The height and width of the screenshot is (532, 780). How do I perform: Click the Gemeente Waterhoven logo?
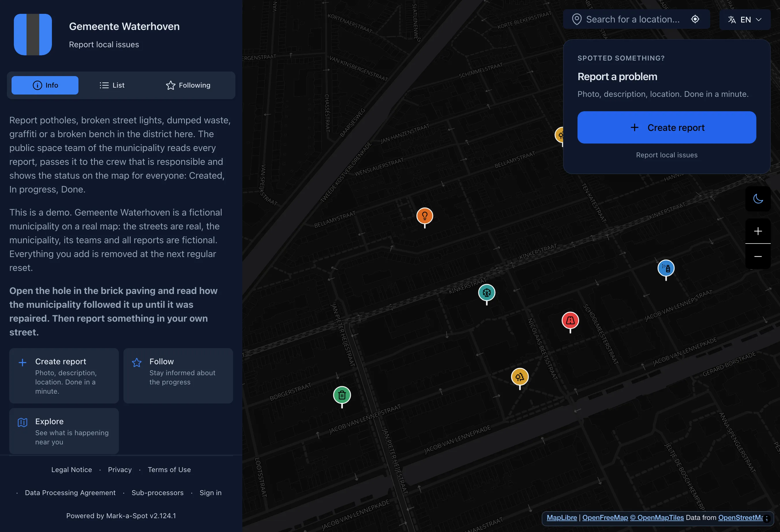pos(33,35)
